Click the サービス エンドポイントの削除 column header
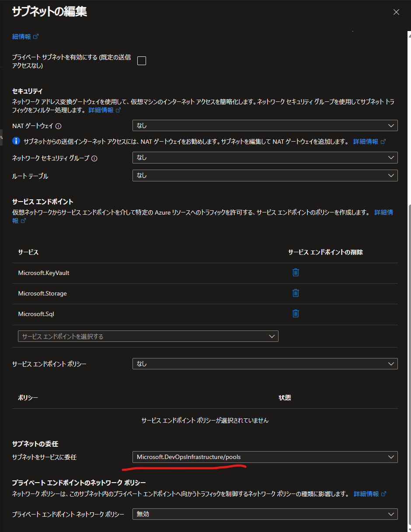 coord(325,252)
